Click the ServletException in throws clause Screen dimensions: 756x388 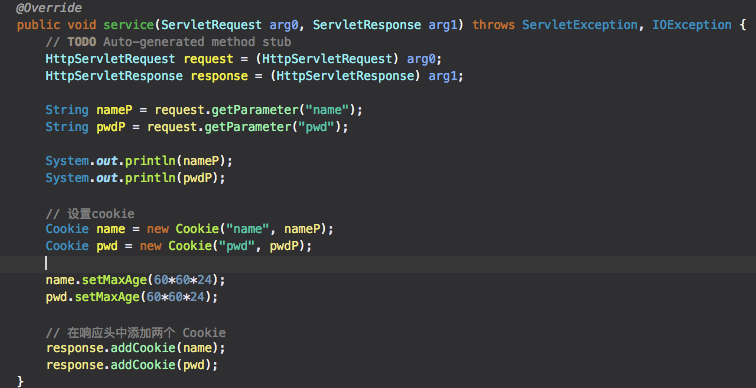580,25
